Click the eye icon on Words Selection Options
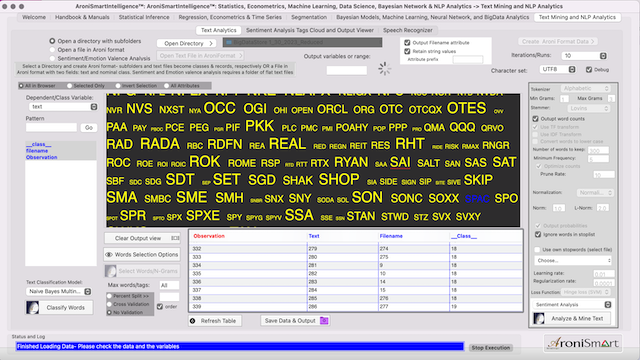The height and width of the screenshot is (360, 640). pyautogui.click(x=109, y=255)
